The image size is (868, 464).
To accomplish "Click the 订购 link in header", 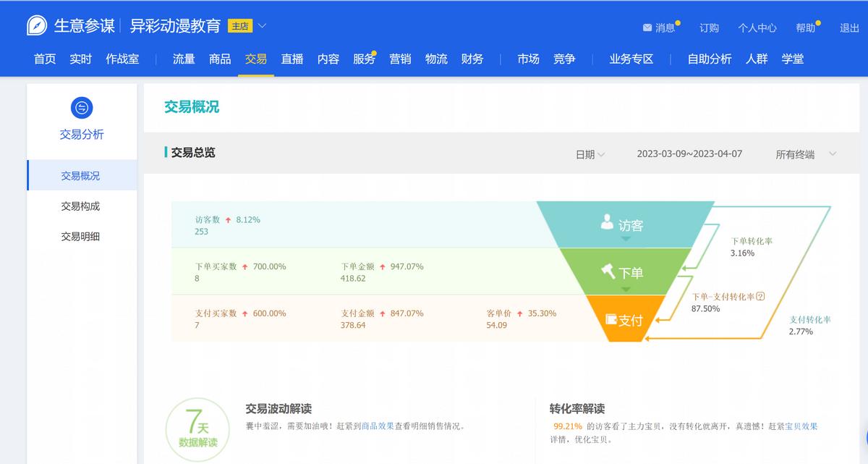I will 709,28.
